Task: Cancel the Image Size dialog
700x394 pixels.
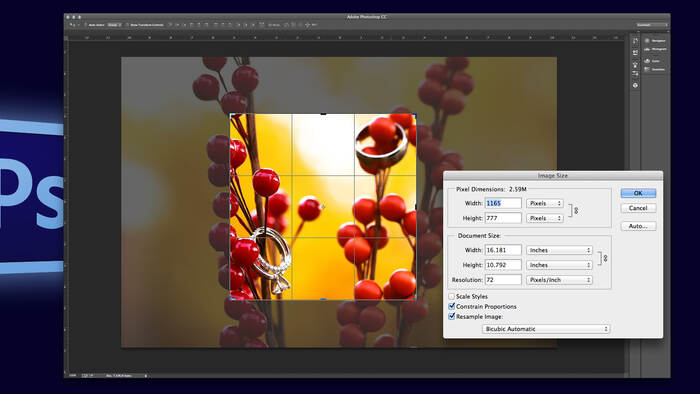Action: (638, 208)
